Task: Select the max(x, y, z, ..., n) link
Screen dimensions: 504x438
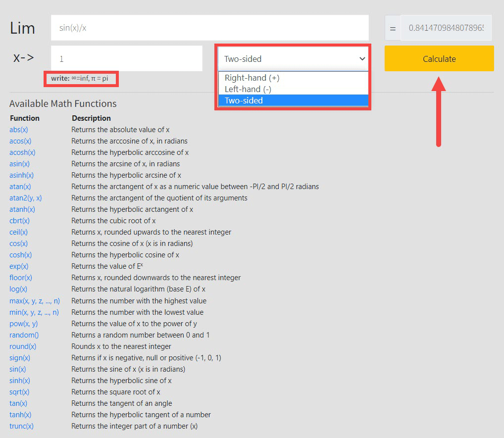Action: (x=34, y=301)
